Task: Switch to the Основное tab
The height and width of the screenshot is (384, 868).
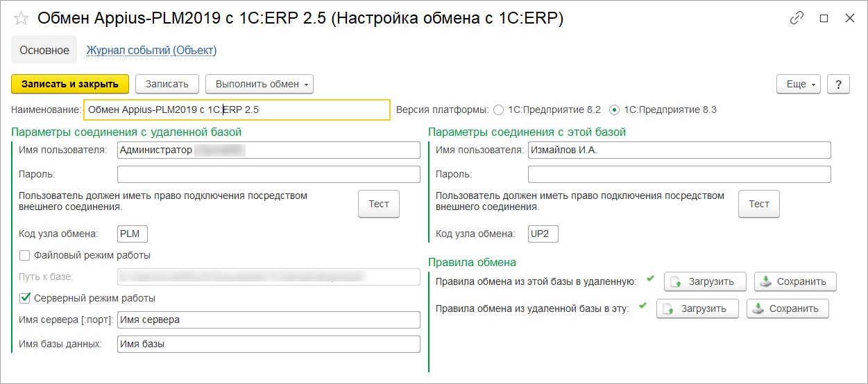Action: point(44,50)
